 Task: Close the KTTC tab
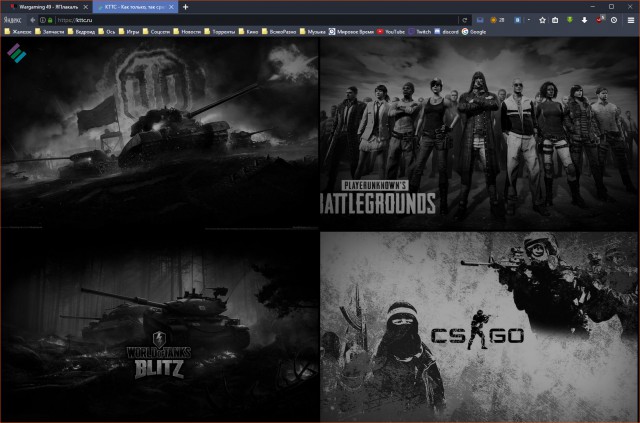pyautogui.click(x=171, y=7)
